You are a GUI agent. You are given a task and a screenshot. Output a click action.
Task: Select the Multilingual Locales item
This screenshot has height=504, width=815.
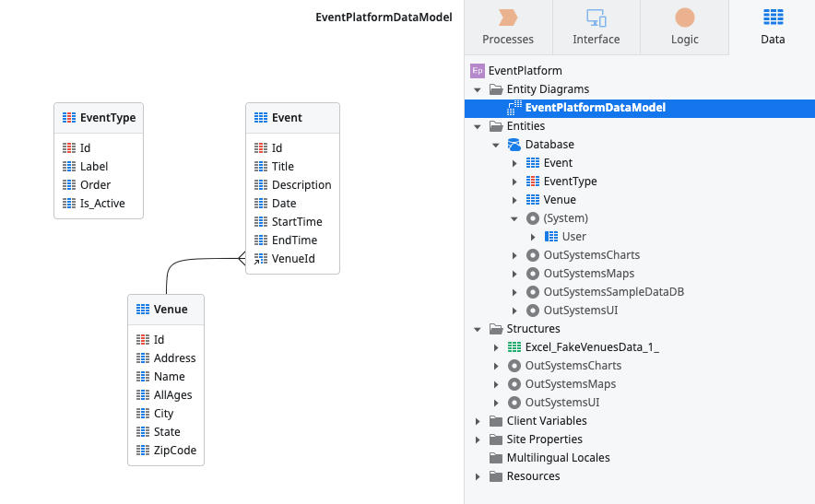coord(558,458)
